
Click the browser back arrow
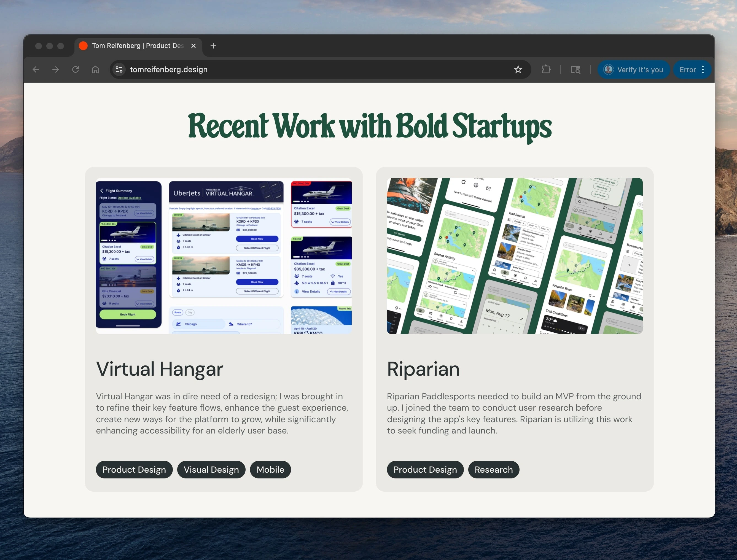pyautogui.click(x=36, y=69)
